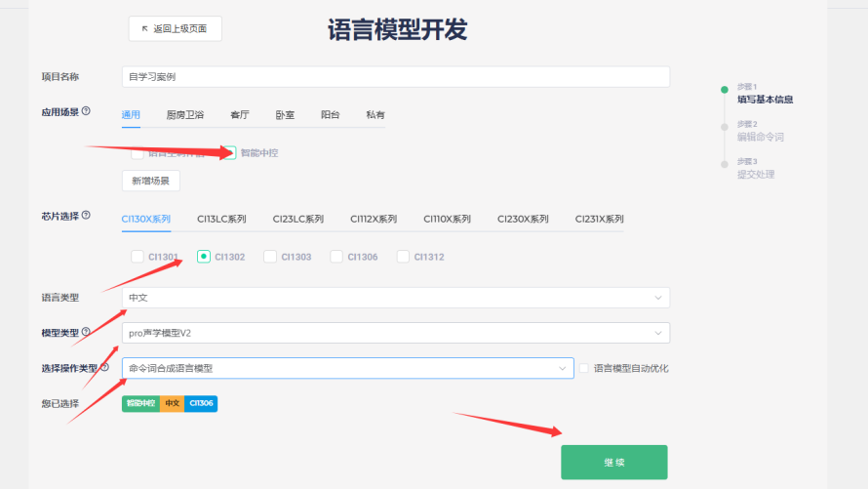Select the CI1302 chip option
Image resolution: width=868 pixels, height=489 pixels.
204,257
